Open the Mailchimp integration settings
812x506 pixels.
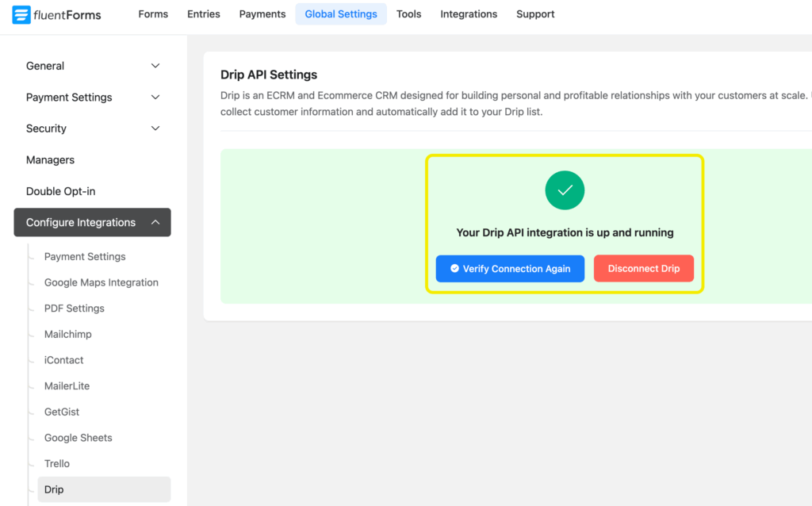(x=67, y=334)
